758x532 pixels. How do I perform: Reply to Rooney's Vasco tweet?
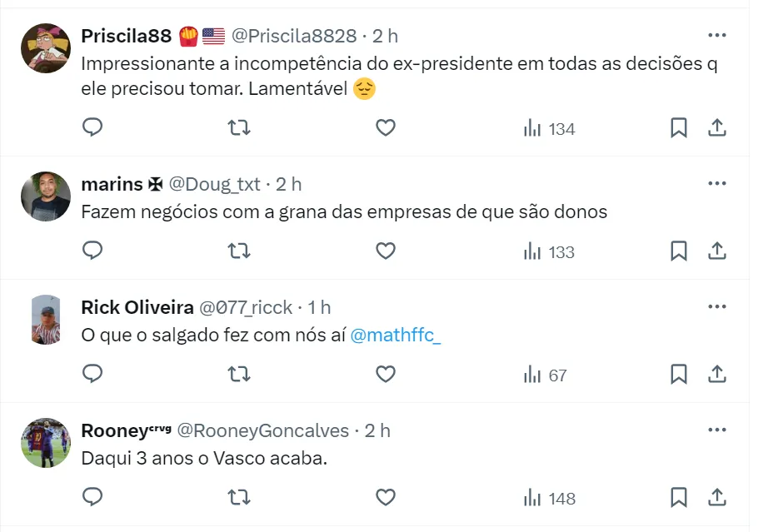coord(92,498)
